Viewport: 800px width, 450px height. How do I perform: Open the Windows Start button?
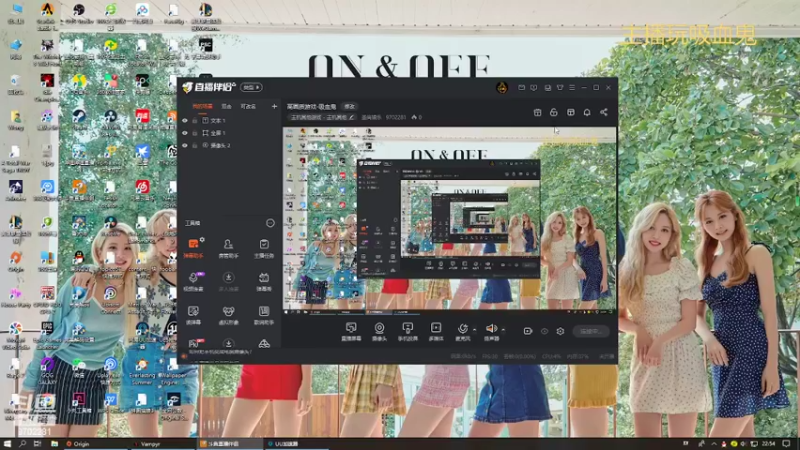pos(7,444)
